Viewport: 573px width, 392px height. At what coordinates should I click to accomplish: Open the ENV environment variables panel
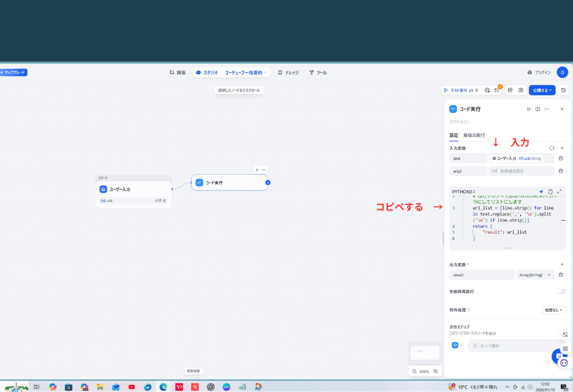pyautogui.click(x=510, y=90)
